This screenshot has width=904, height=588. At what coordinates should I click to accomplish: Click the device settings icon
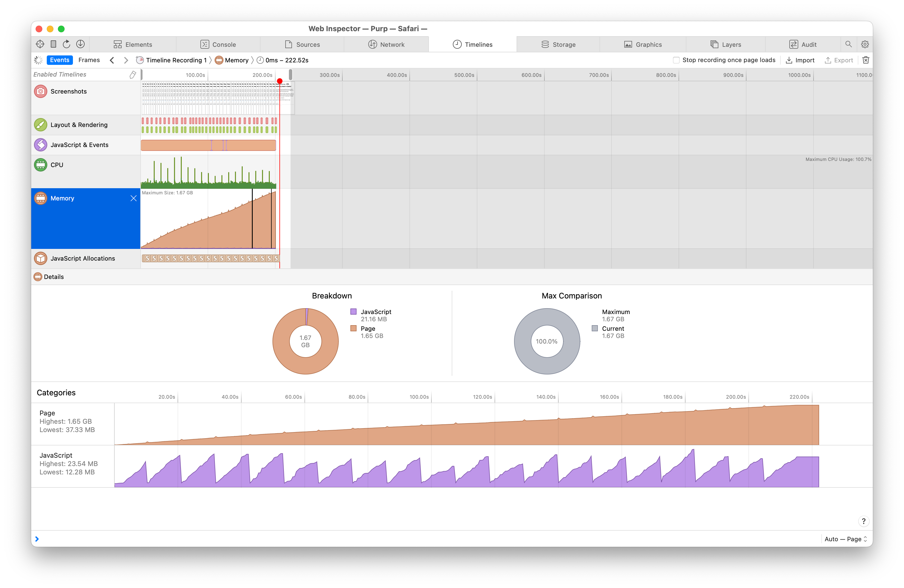tap(53, 44)
